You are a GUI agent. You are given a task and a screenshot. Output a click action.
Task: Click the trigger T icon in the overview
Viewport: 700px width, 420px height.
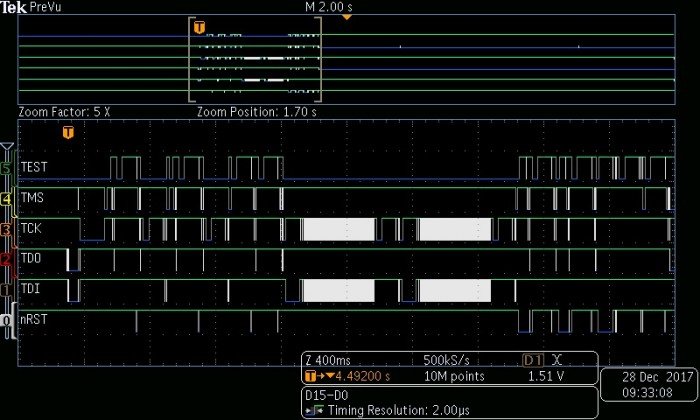(x=199, y=26)
